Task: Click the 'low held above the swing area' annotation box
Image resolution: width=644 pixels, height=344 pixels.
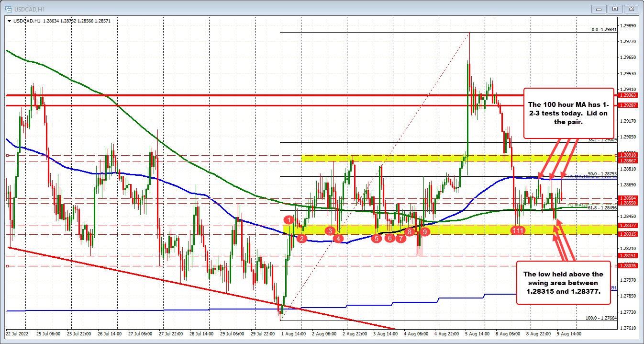Action: click(563, 283)
